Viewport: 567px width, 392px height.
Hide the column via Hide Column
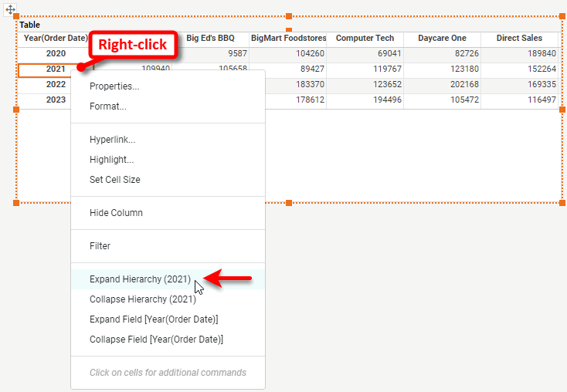(116, 213)
